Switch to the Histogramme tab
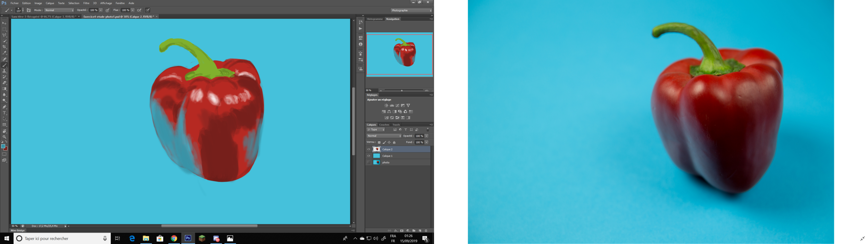The image size is (868, 244). [375, 19]
